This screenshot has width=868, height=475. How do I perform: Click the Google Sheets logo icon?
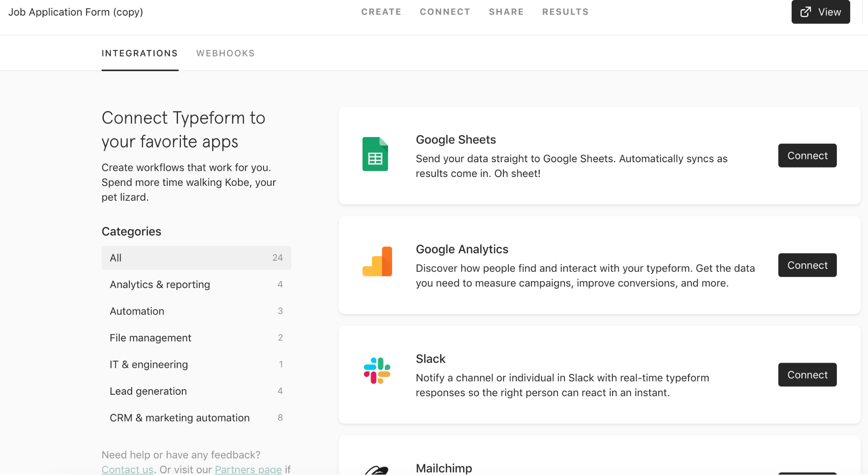(x=375, y=154)
